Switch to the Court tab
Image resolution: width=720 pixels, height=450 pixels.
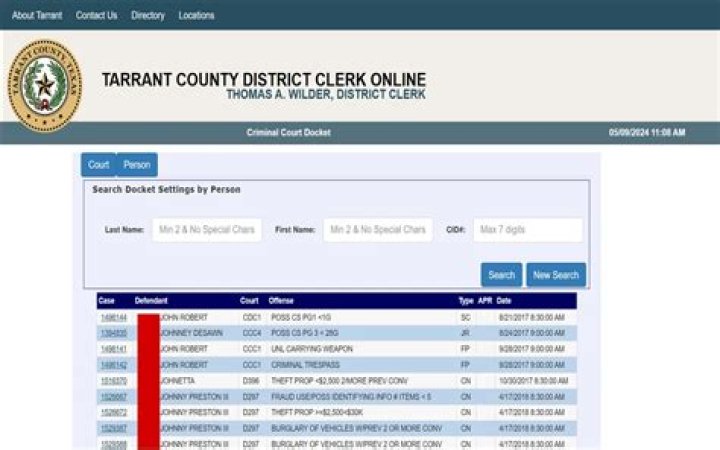[x=99, y=165]
